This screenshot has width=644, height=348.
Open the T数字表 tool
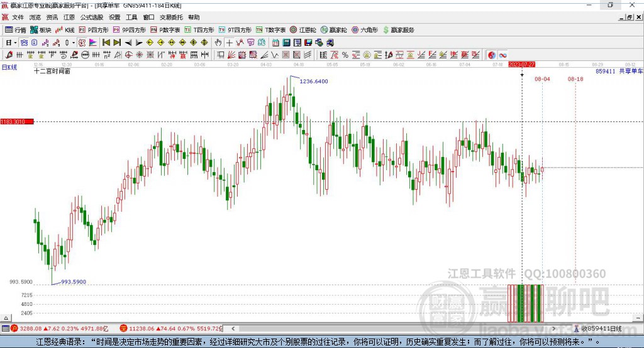[x=270, y=30]
